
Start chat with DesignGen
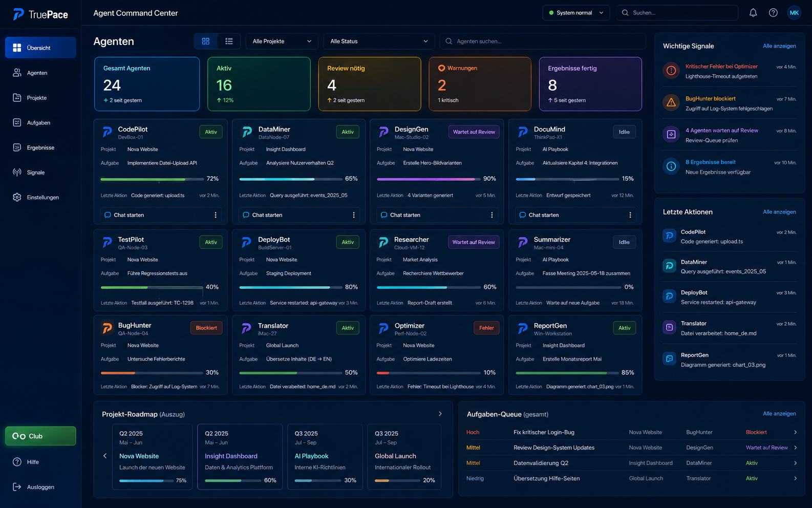click(400, 215)
